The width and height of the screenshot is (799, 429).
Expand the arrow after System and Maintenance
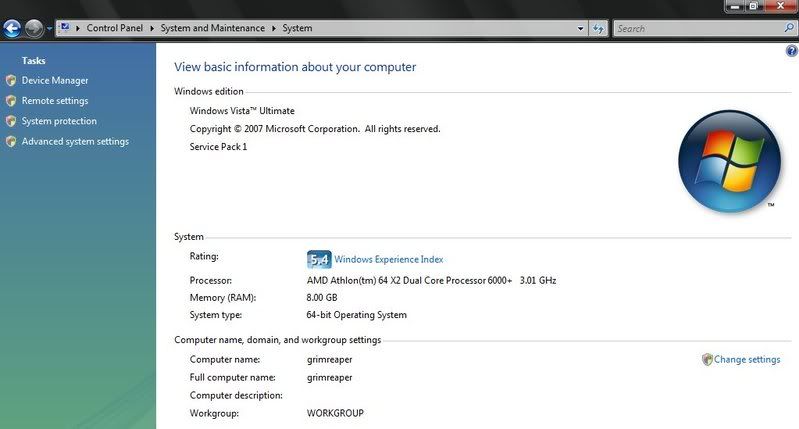(274, 28)
